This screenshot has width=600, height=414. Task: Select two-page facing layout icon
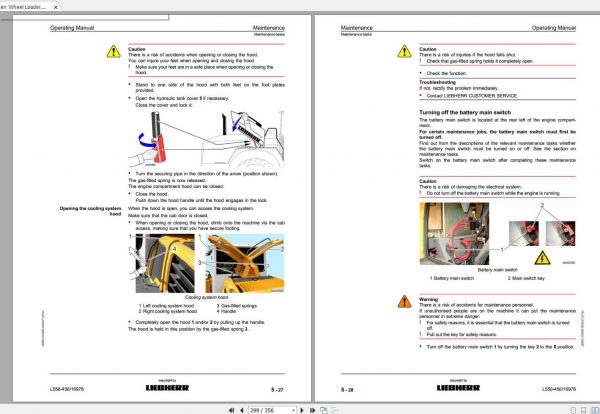[594, 410]
